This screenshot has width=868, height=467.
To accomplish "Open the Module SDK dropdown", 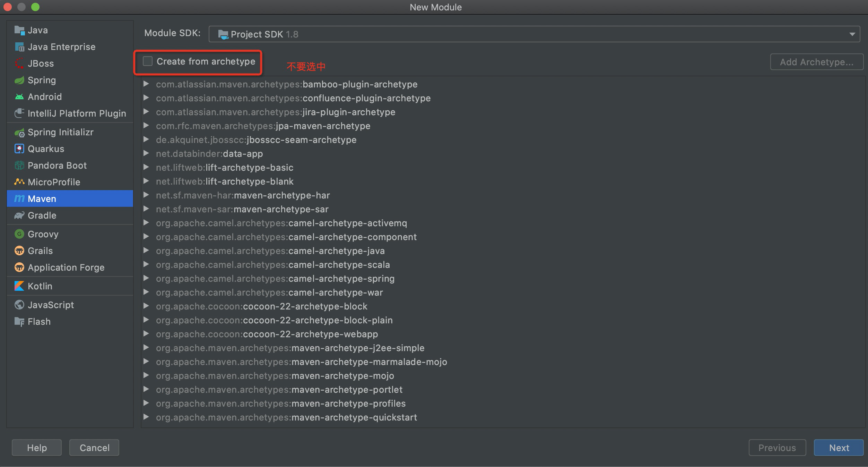I will 852,34.
